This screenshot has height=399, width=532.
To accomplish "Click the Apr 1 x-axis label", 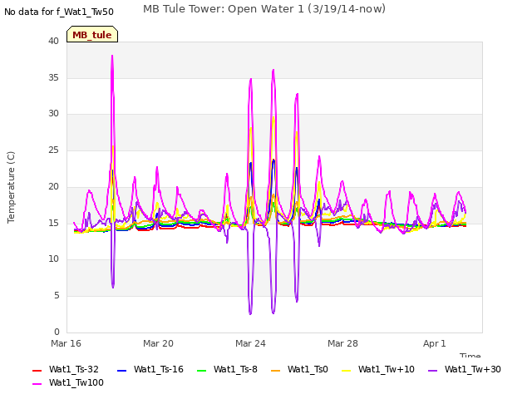I will [x=434, y=343].
